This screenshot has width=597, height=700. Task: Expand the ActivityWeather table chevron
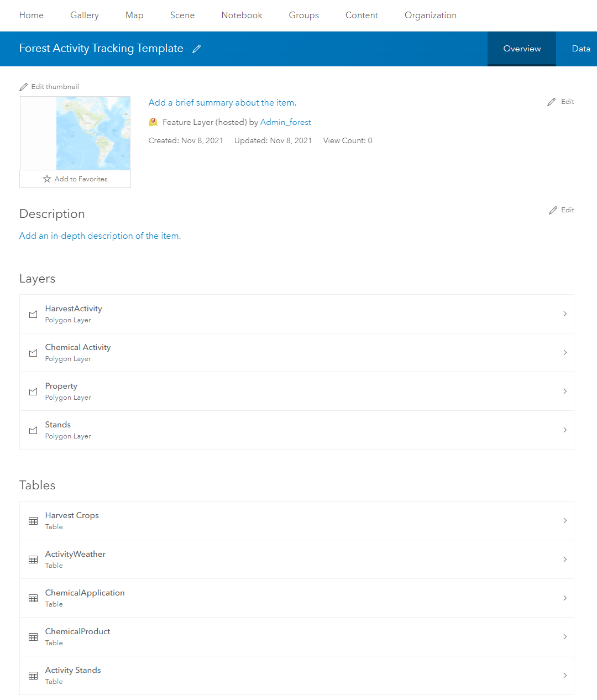pos(565,560)
